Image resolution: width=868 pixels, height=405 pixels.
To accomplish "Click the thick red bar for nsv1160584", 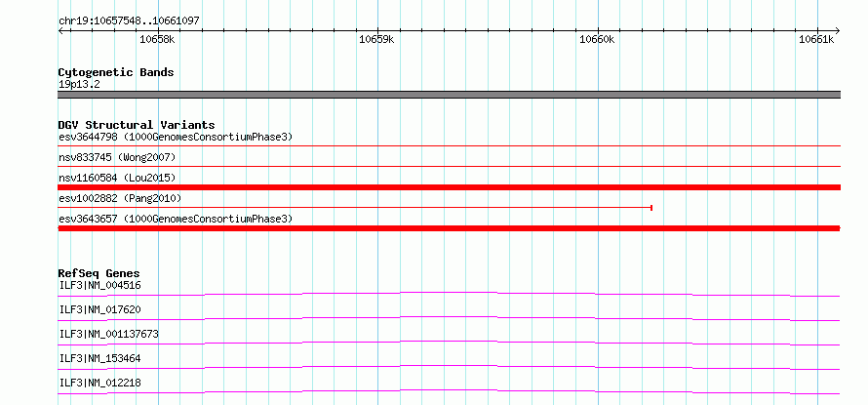I will tap(449, 187).
